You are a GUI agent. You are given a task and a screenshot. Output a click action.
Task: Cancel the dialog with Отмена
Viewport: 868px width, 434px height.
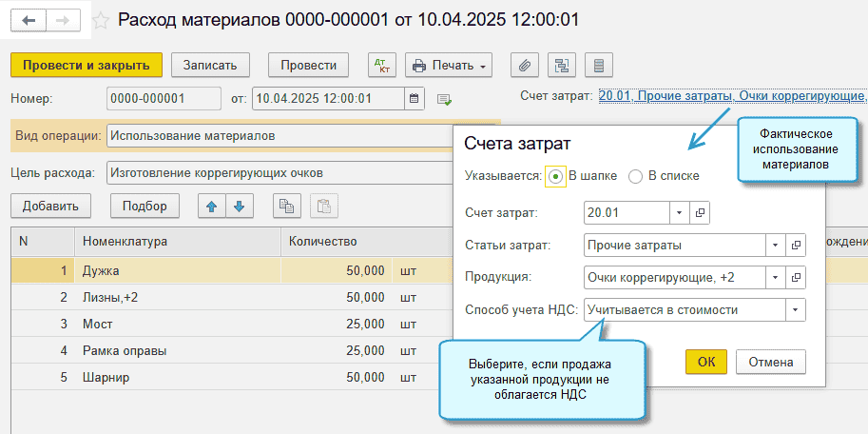[771, 362]
